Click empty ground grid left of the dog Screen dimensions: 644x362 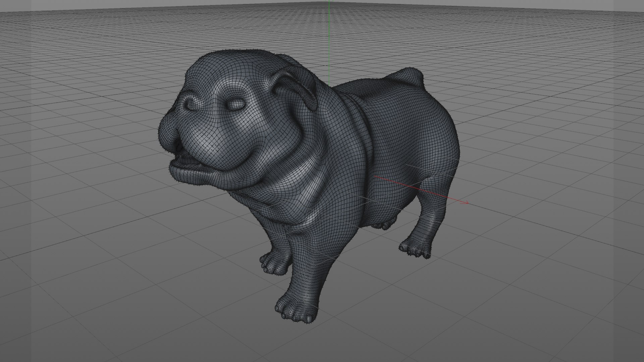[x=84, y=218]
